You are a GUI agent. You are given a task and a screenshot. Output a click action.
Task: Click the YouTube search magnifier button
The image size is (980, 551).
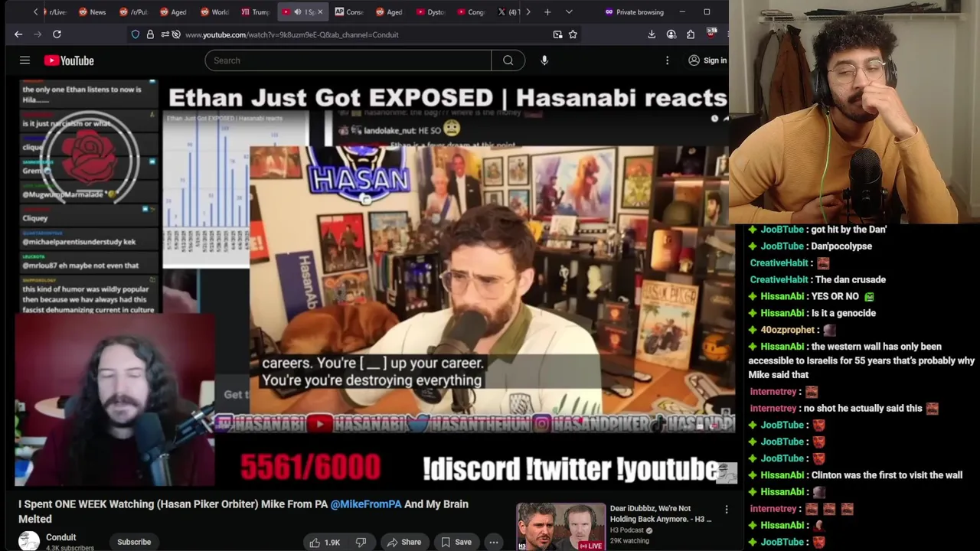point(508,60)
